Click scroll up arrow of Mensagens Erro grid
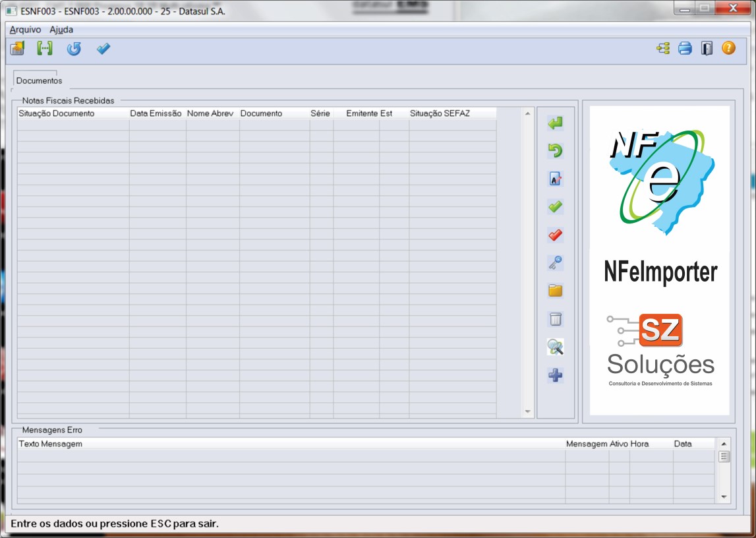This screenshot has height=538, width=756. click(x=724, y=444)
